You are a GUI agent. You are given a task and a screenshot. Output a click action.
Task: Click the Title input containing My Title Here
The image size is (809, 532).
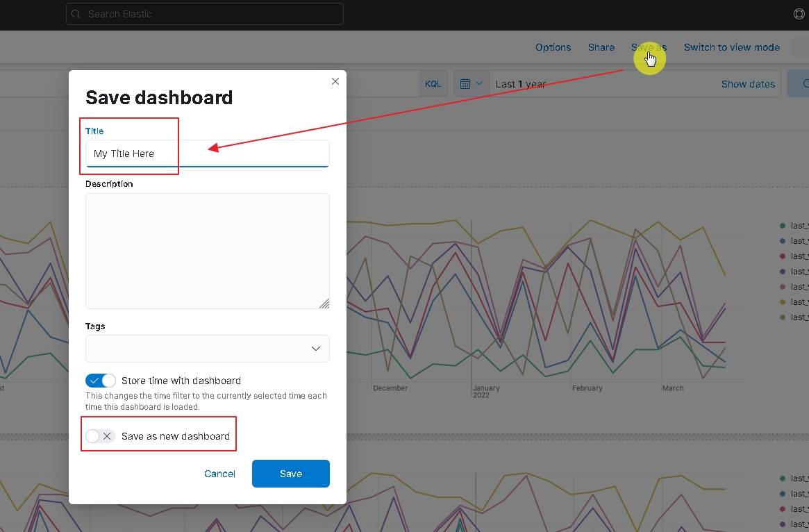pyautogui.click(x=206, y=153)
